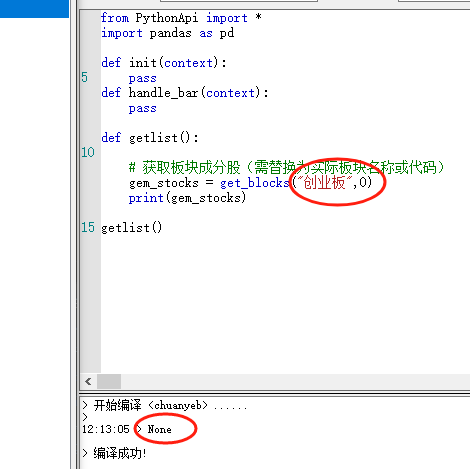The width and height of the screenshot is (470, 469).
Task: Click the line 'from PythonApi import *'
Action: tap(181, 18)
